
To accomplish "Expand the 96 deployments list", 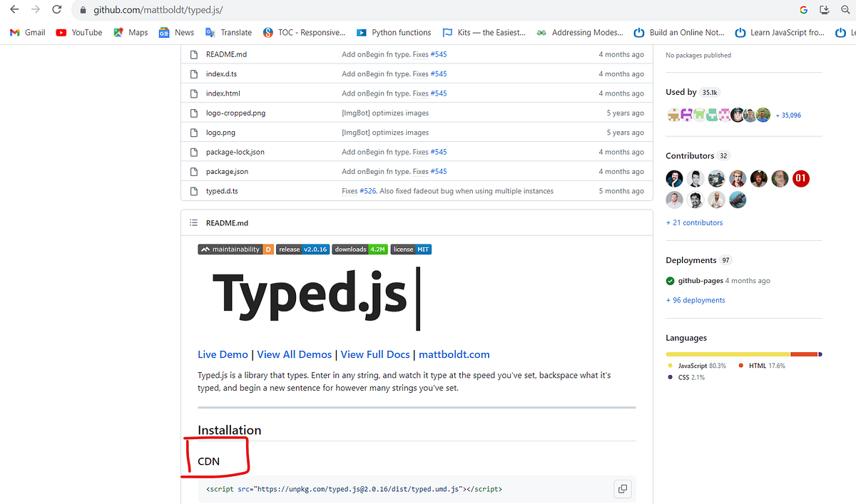I will (x=695, y=299).
